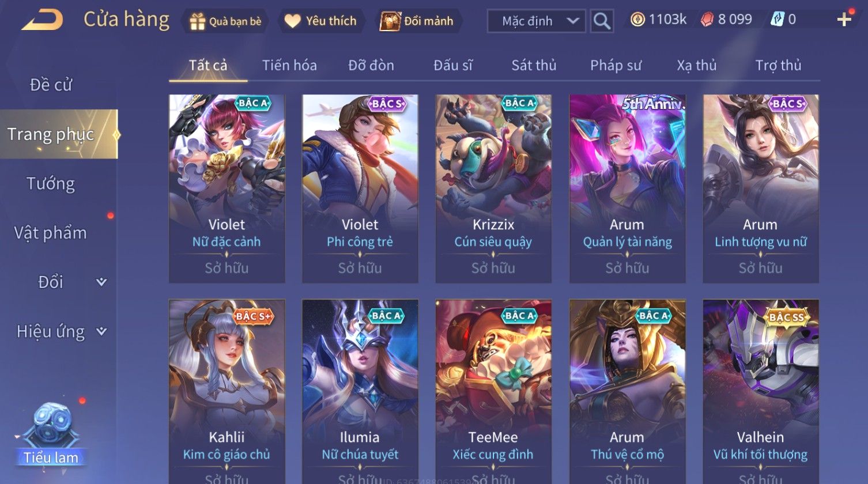The height and width of the screenshot is (484, 868).
Task: Open Tướng in the sidebar
Action: coord(51,184)
